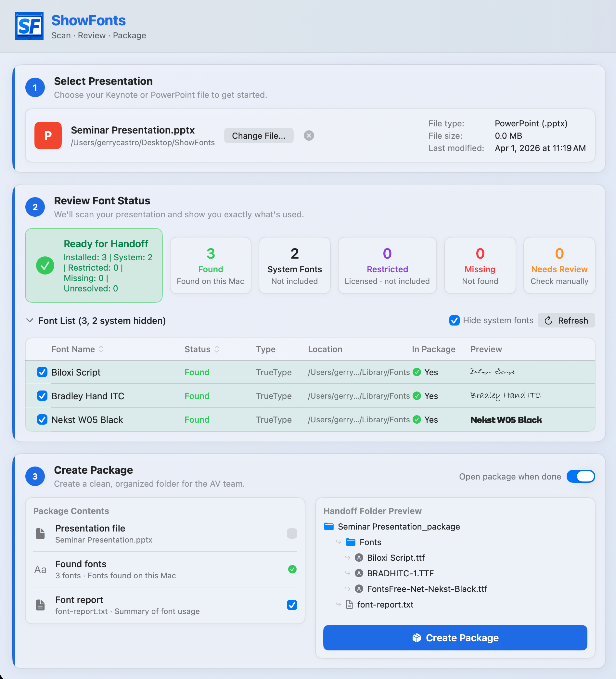Click the In Package column header
Viewport: 616px width, 679px height.
coord(433,349)
